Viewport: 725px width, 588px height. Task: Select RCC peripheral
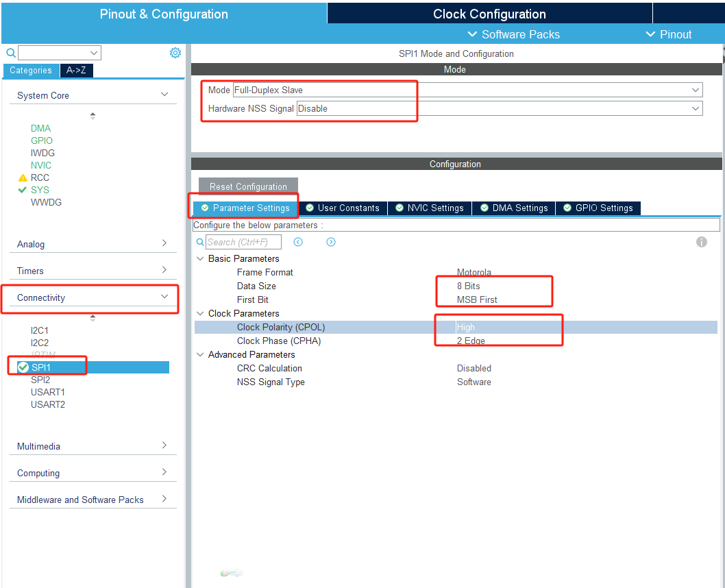[40, 178]
